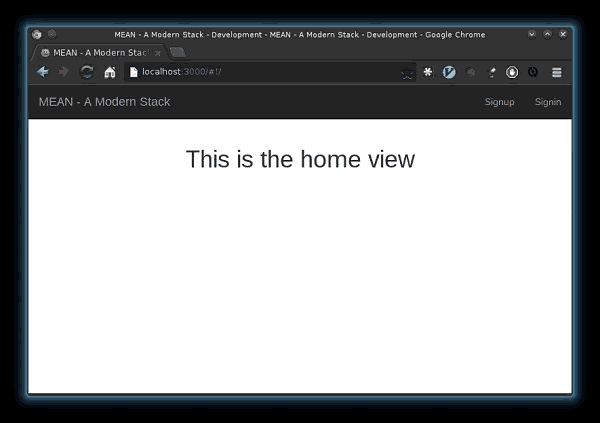
Task: Open the Chrome hamburger menu
Action: pyautogui.click(x=557, y=72)
